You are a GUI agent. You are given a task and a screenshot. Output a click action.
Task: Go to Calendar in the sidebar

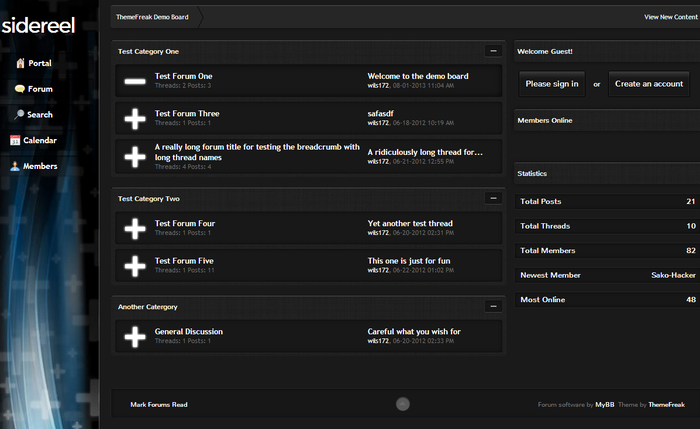pos(39,141)
